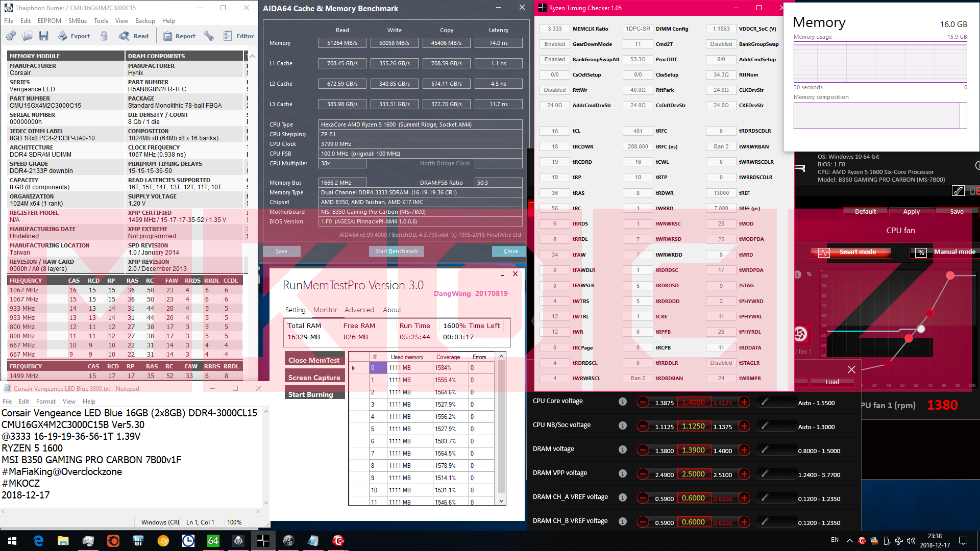
Task: Click the padlock icon in Thaiphoon toolbar
Action: [104, 36]
